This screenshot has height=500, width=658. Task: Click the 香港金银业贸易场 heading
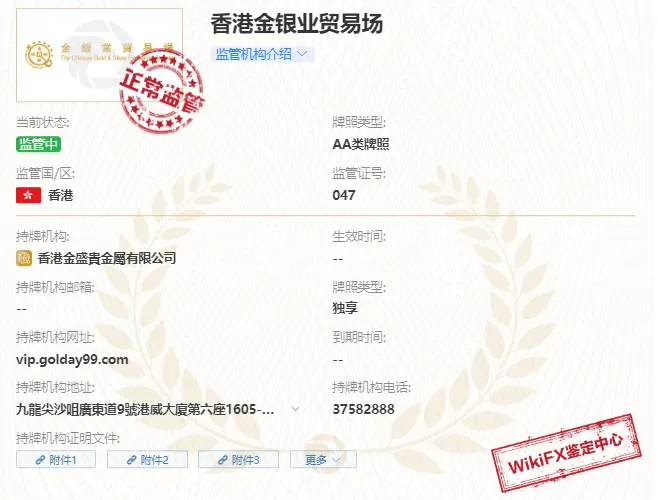pos(296,24)
